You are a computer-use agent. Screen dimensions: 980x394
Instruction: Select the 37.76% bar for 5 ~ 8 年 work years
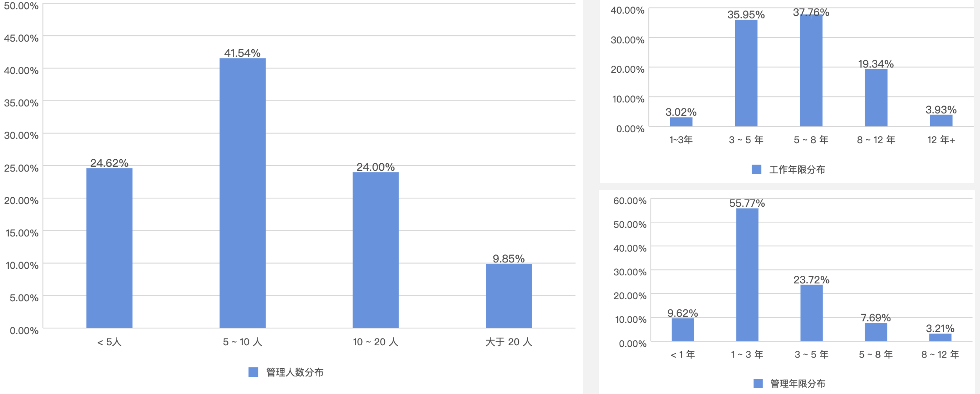coord(811,71)
